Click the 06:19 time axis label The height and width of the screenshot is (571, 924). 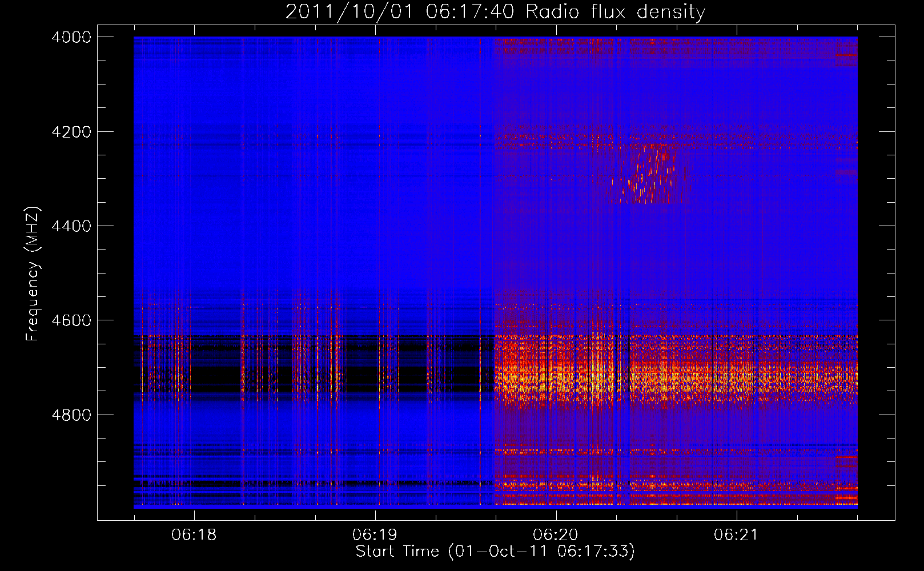(375, 535)
